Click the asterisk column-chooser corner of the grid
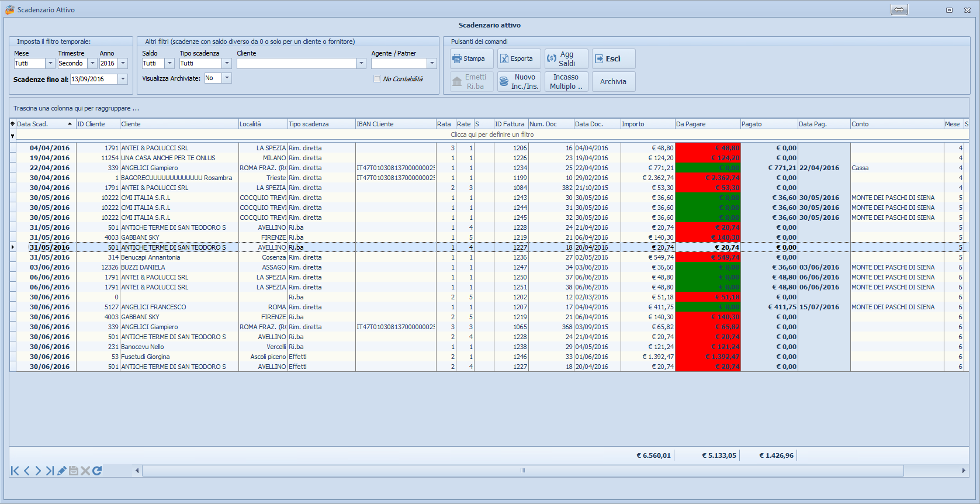Image resolution: width=980 pixels, height=504 pixels. tap(12, 124)
